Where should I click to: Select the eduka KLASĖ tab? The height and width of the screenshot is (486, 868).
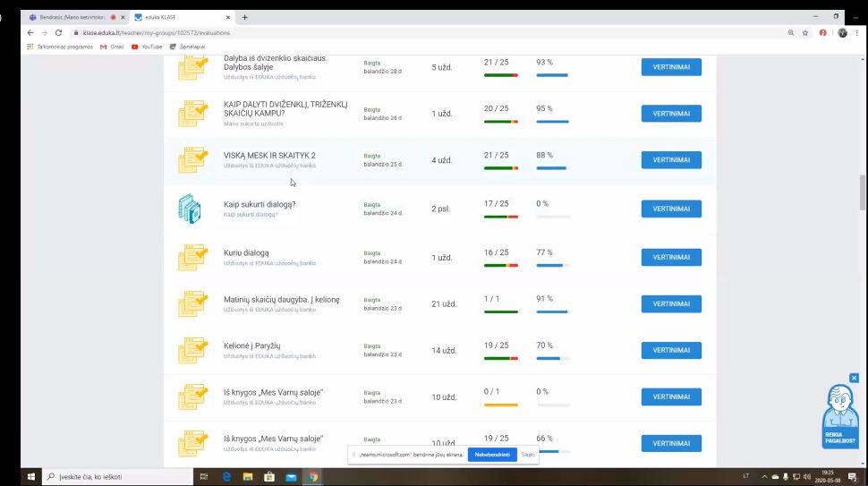click(179, 17)
